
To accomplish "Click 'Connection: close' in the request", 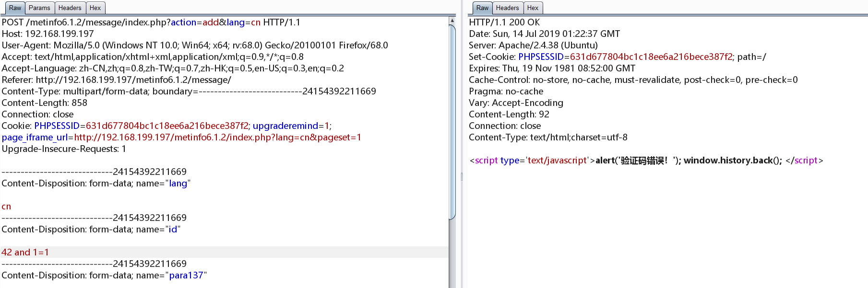I will click(x=38, y=115).
